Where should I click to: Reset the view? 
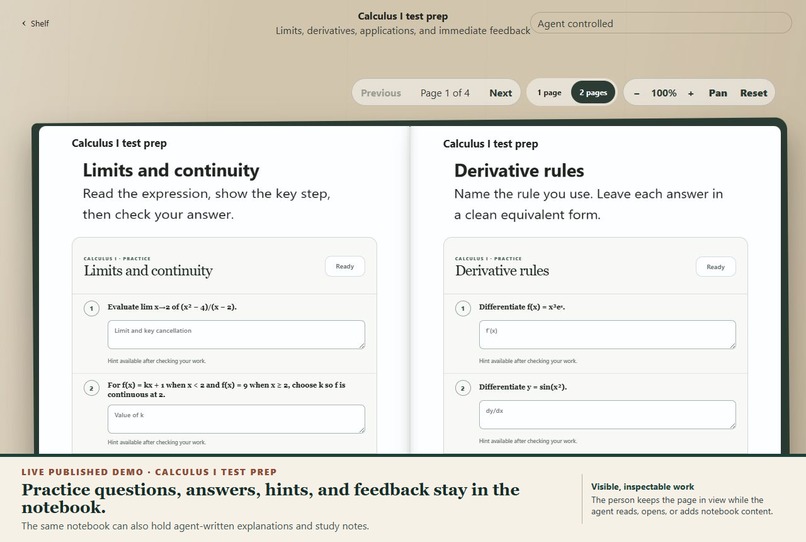753,93
